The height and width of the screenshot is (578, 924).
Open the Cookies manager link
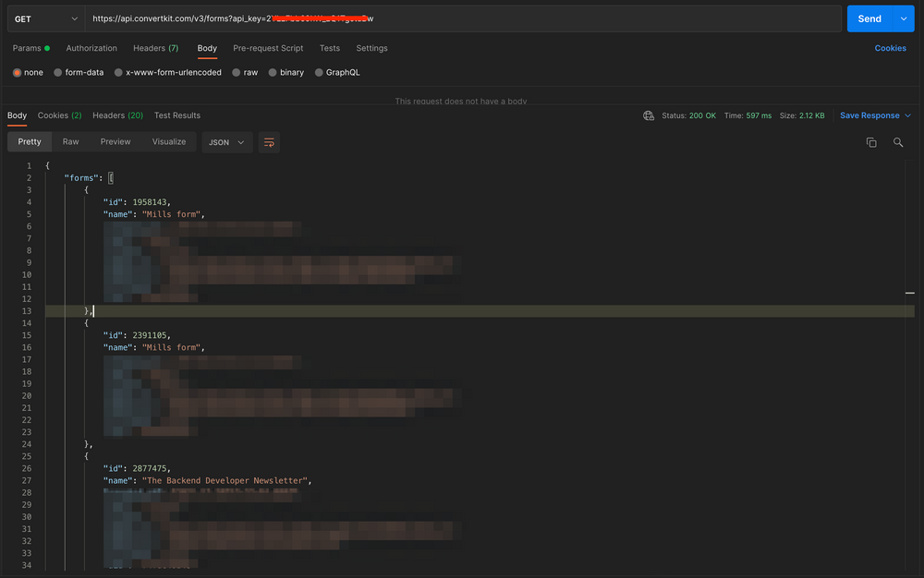pyautogui.click(x=890, y=48)
